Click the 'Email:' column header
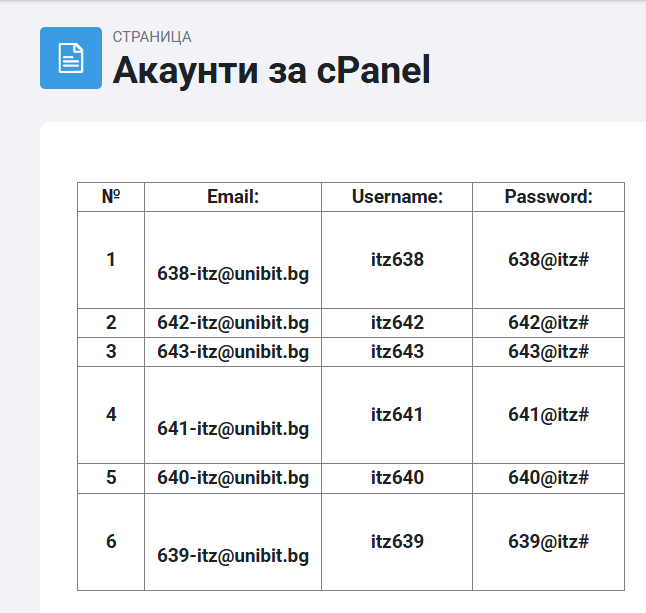This screenshot has height=613, width=646. [233, 197]
